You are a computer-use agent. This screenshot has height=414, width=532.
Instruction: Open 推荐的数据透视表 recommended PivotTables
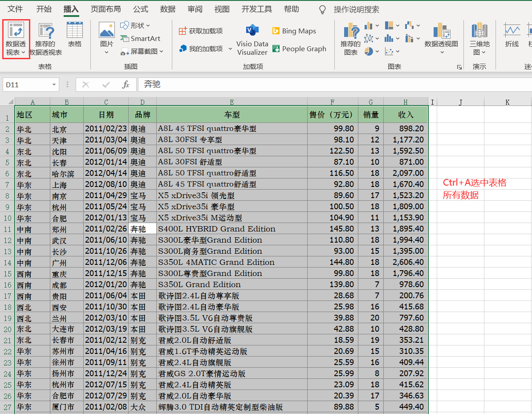tap(45, 39)
